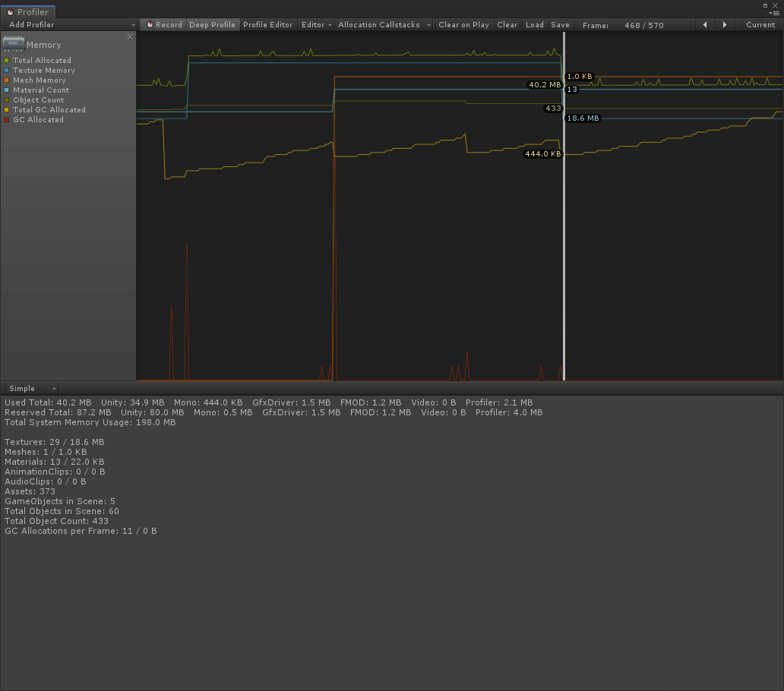
Task: Open the Simple view mode dropdown
Action: point(30,388)
